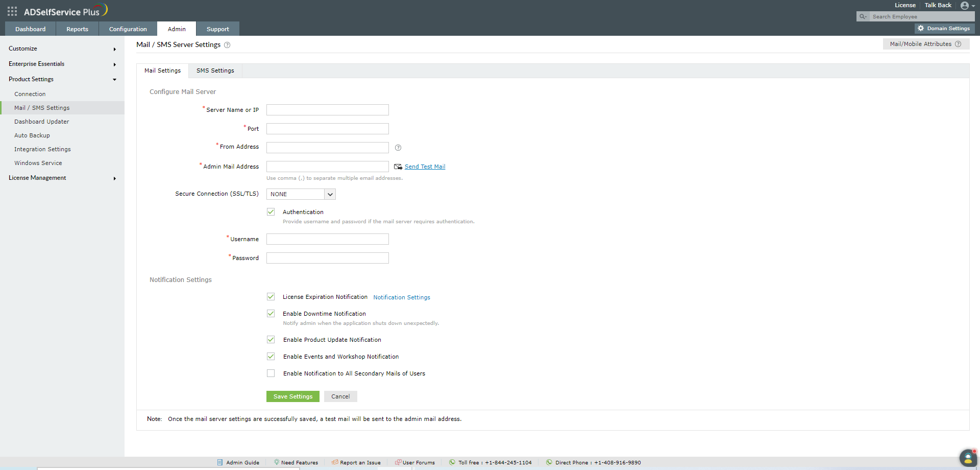Disable the Enable Downtime Notification checkbox
The image size is (980, 470).
tap(271, 313)
